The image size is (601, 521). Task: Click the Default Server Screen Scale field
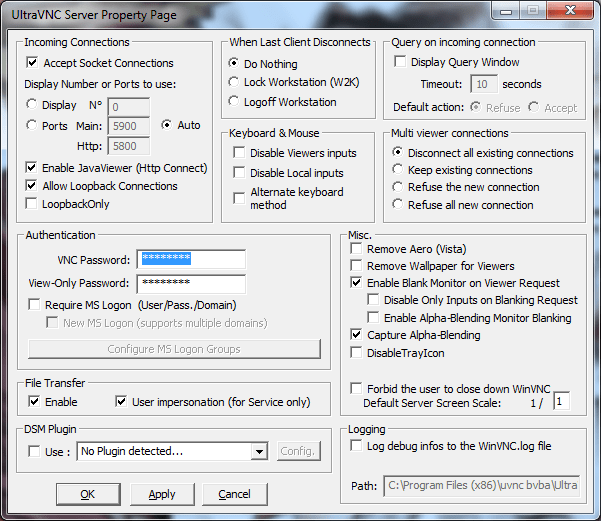click(x=561, y=401)
